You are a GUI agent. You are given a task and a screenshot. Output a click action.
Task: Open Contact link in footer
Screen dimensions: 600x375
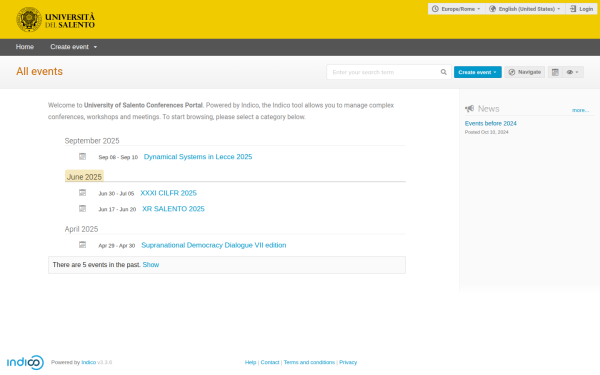(270, 362)
